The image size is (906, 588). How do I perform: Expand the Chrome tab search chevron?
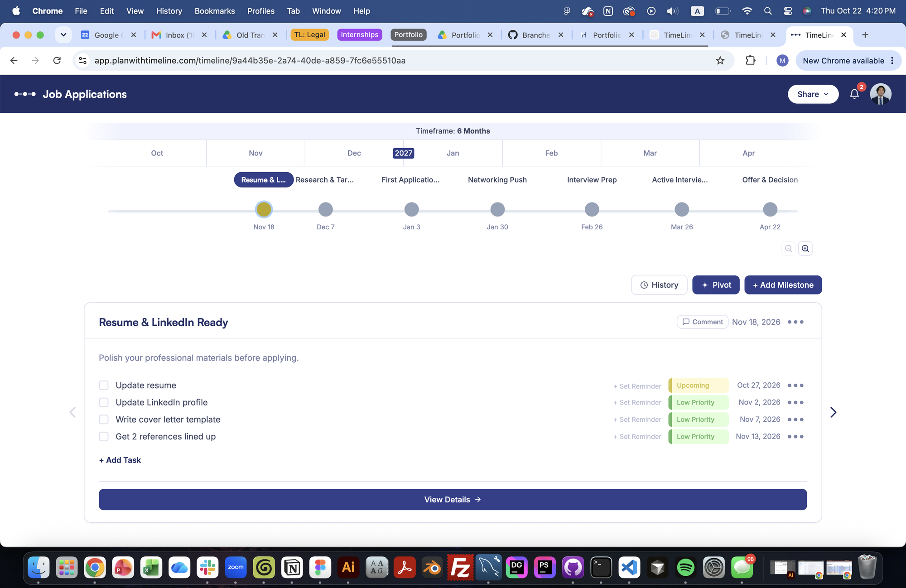point(63,35)
